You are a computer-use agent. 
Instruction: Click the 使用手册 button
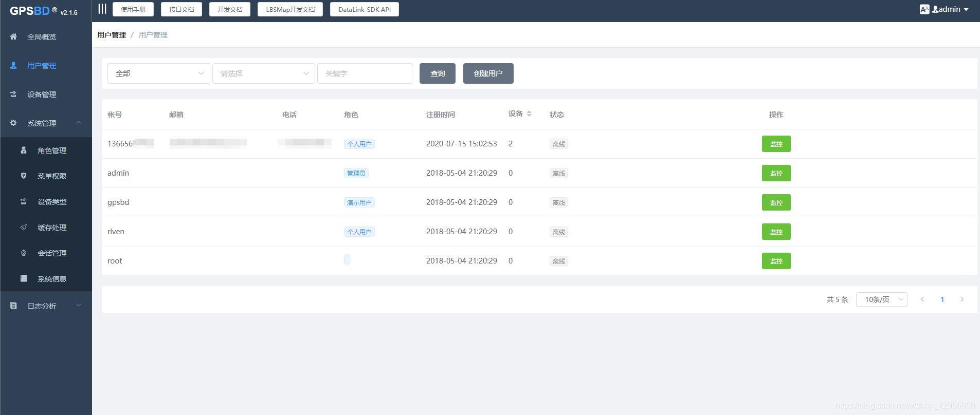click(x=133, y=9)
